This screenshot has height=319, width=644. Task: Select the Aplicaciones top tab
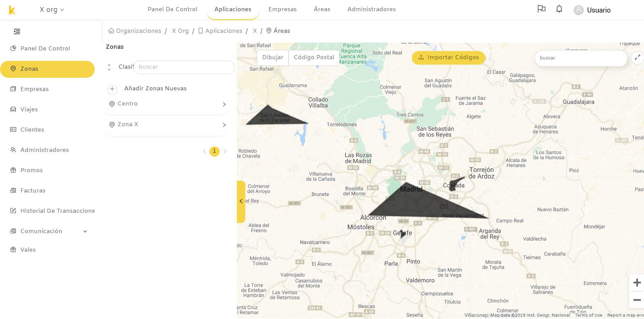pos(233,9)
